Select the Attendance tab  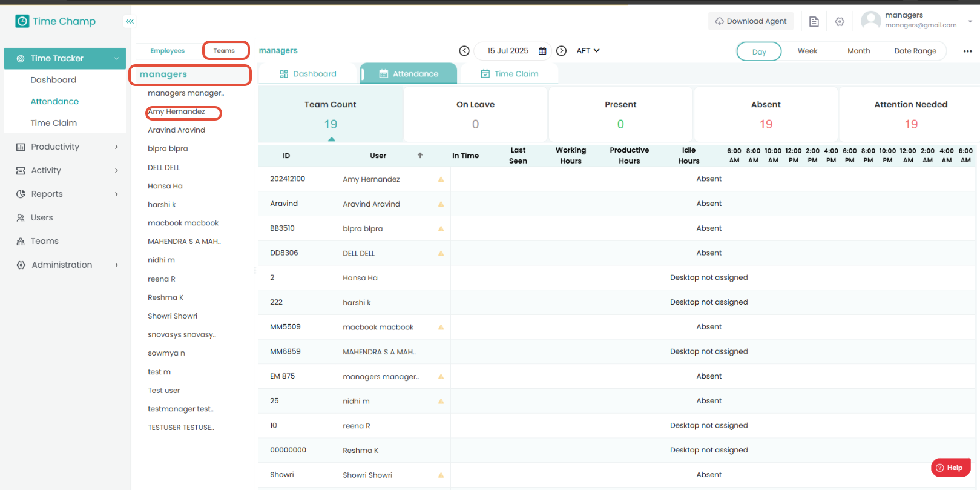tap(409, 74)
